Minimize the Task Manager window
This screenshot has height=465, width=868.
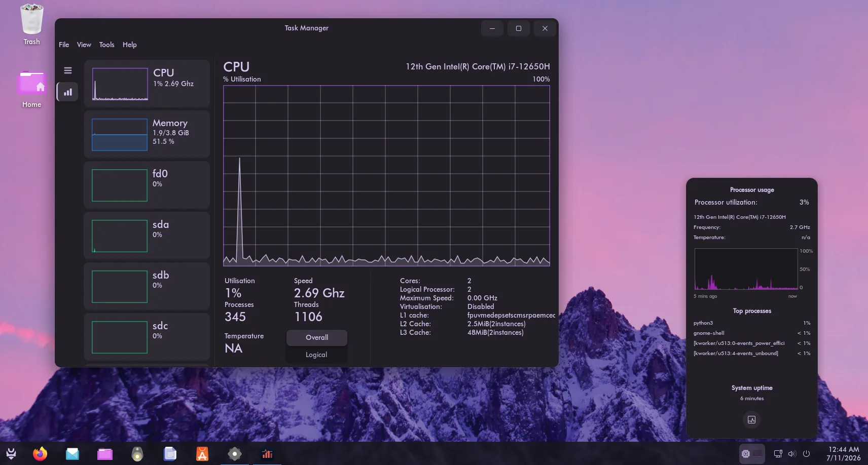coord(492,28)
